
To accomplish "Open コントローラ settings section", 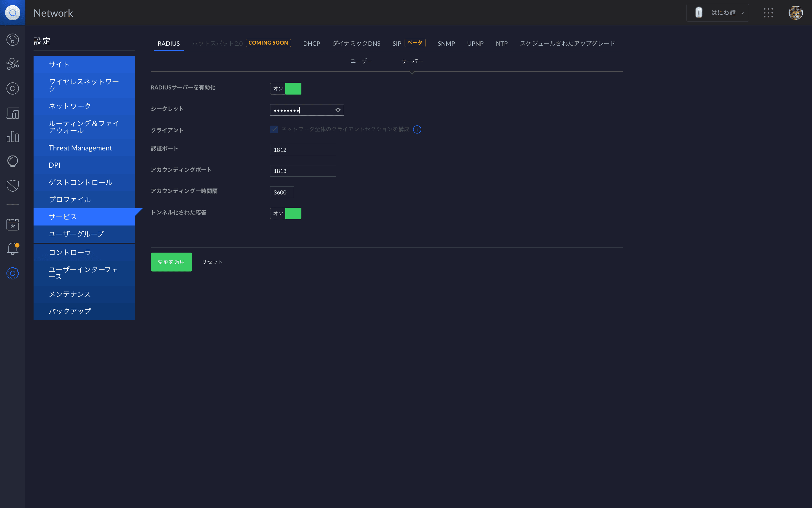I will (84, 252).
